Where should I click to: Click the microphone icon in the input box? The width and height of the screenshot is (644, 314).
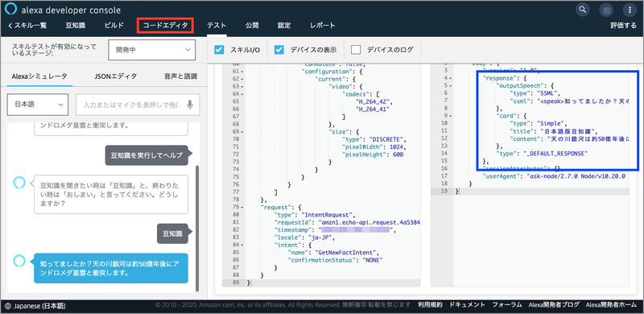click(x=190, y=105)
